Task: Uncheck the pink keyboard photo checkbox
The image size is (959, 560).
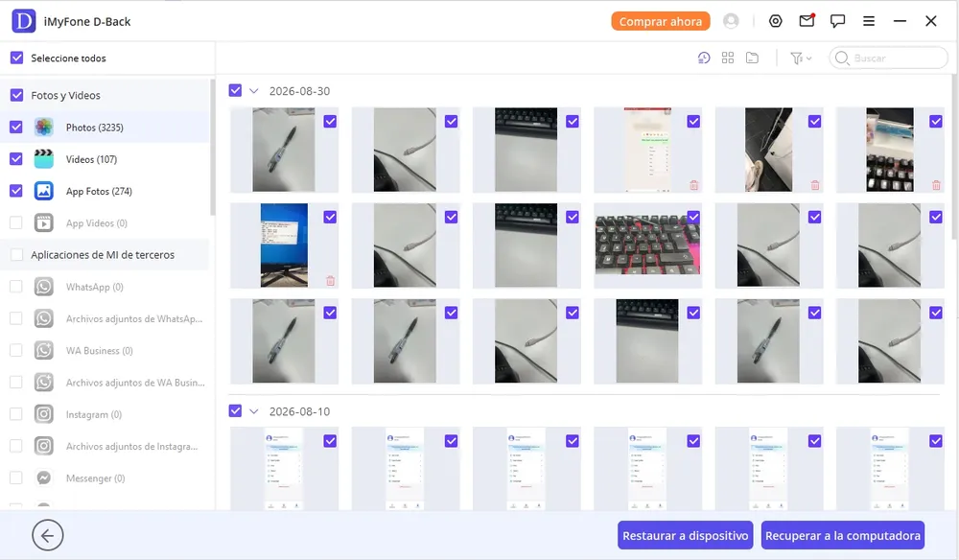Action: coord(693,217)
